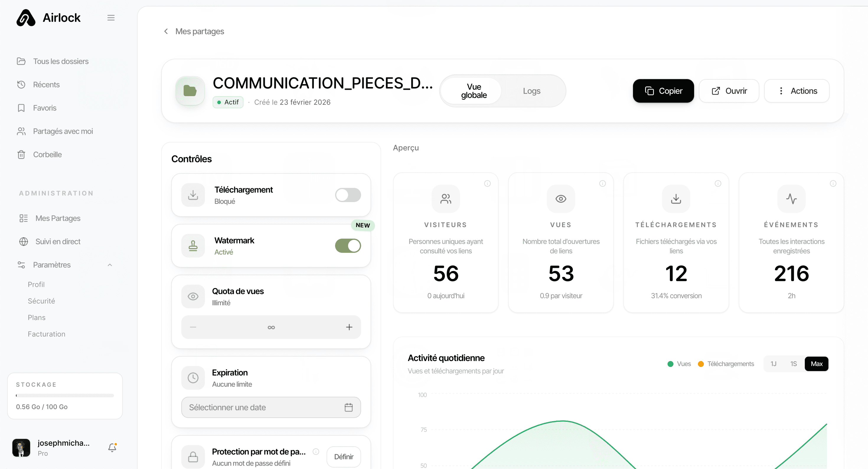Increase view quota with the plus button
The height and width of the screenshot is (469, 868).
(x=350, y=327)
